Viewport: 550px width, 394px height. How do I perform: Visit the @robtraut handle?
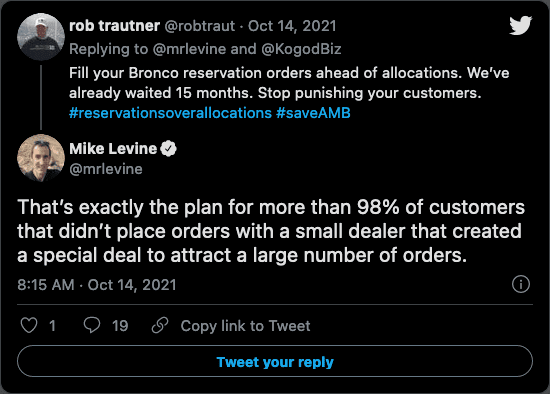pyautogui.click(x=200, y=26)
